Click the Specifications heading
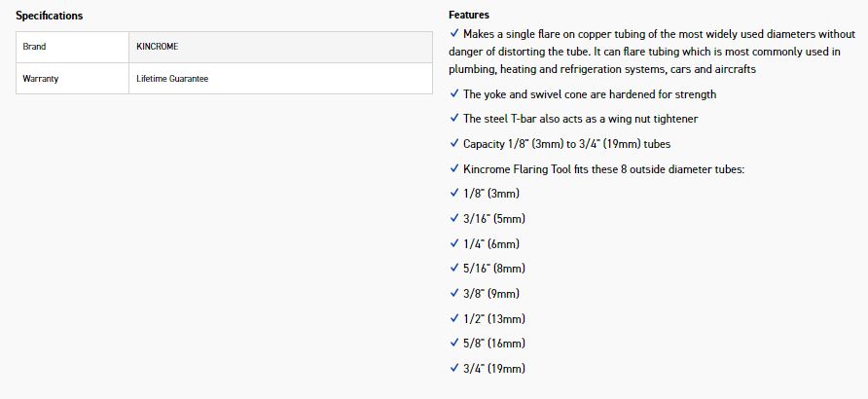The width and height of the screenshot is (868, 399). [x=49, y=17]
